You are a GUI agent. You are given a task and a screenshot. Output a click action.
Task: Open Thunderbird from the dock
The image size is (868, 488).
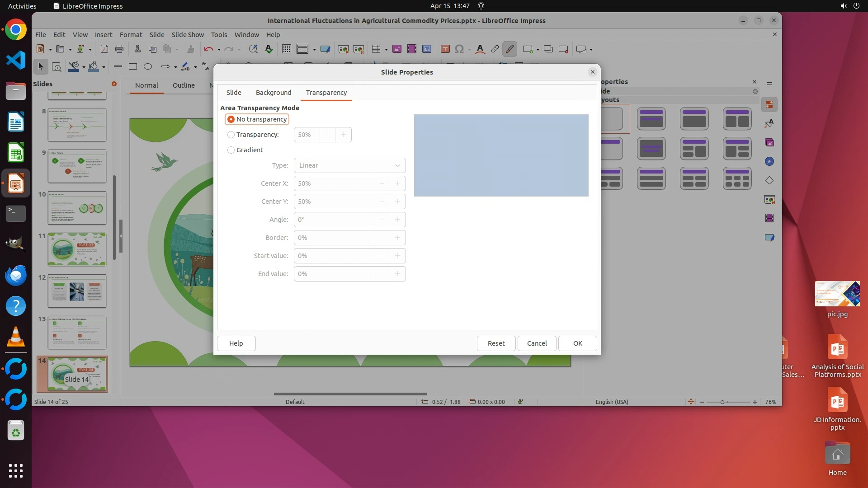16,275
